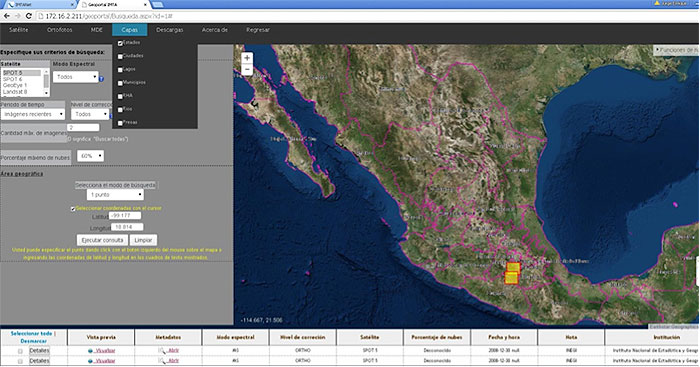Image resolution: width=700 pixels, height=367 pixels.
Task: Close the Geoportal browser tab
Action: 146,4
